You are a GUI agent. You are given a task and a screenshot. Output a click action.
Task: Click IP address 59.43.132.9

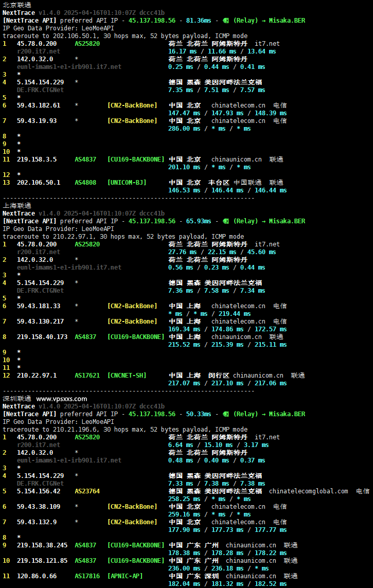pyautogui.click(x=37, y=522)
